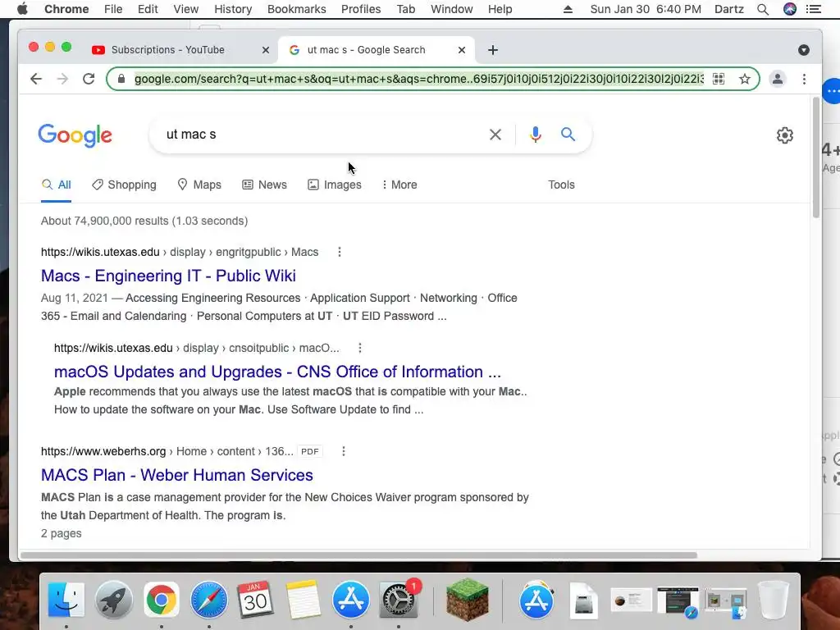Close the Subscriptions - YouTube tab
Screen dimensions: 840x630
(x=265, y=50)
